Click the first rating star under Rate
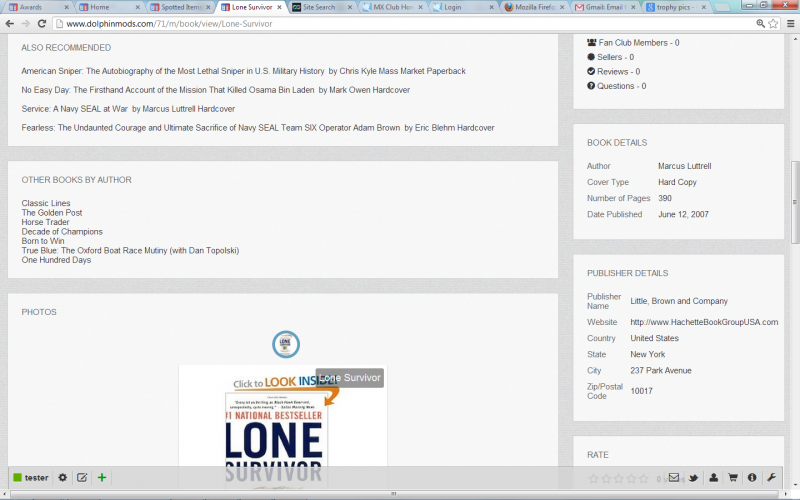800x500 pixels. [593, 479]
